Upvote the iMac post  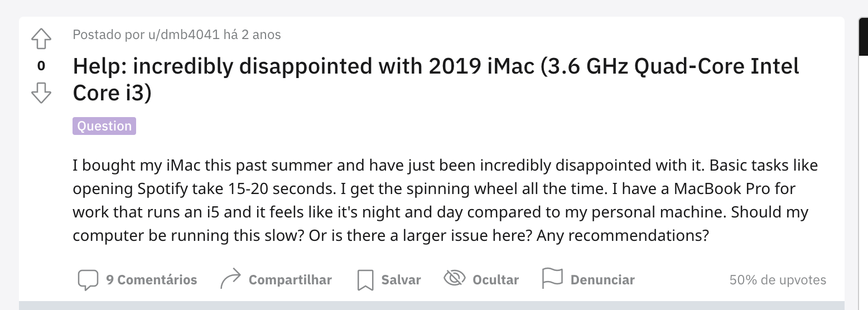tap(41, 39)
